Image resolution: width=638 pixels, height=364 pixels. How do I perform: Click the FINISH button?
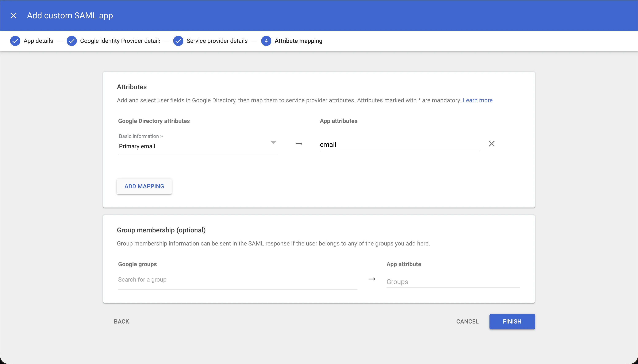coord(512,321)
